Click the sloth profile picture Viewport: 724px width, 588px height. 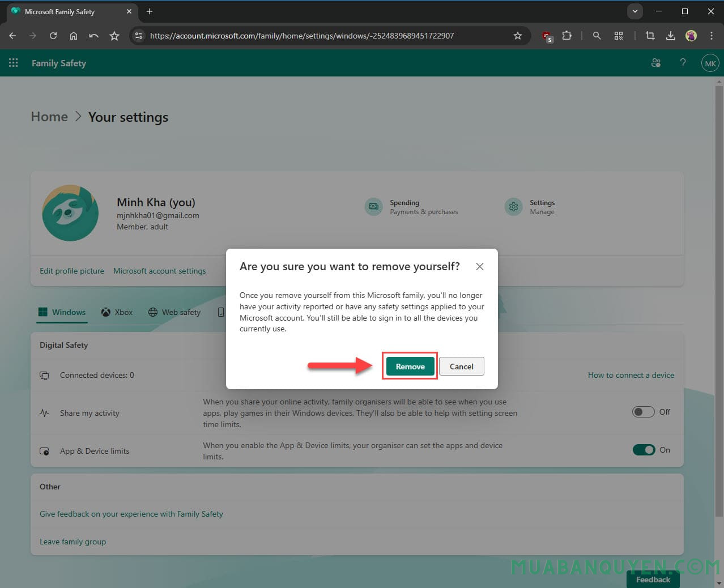coord(70,213)
